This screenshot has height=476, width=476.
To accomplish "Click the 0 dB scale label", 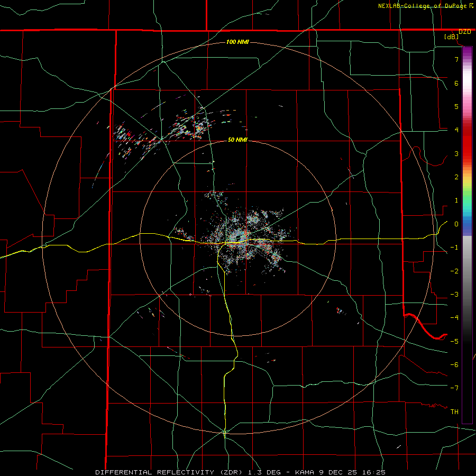I will coord(456,224).
